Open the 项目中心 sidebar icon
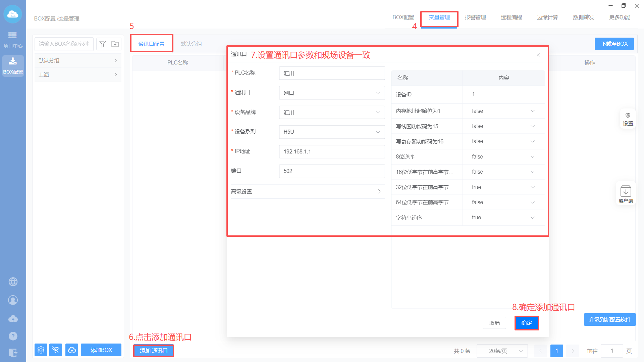The image size is (644, 362). [x=13, y=39]
